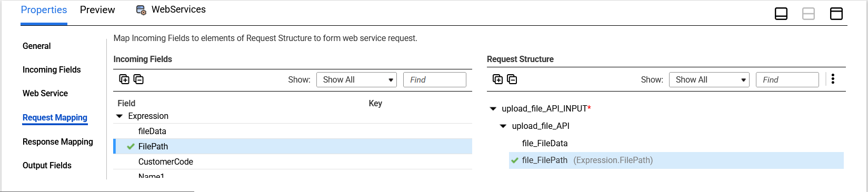Click the WebServices title text
Viewport: 868px width, 192px height.
(178, 9)
